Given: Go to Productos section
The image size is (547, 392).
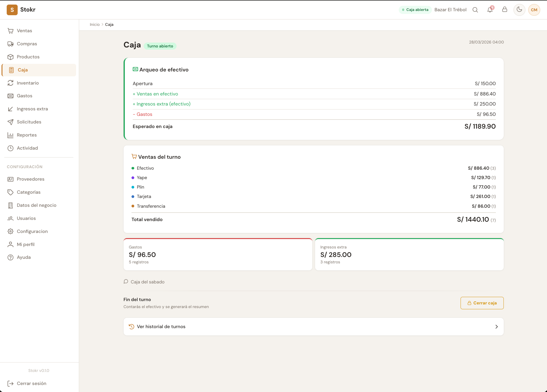Looking at the screenshot, I should [28, 57].
